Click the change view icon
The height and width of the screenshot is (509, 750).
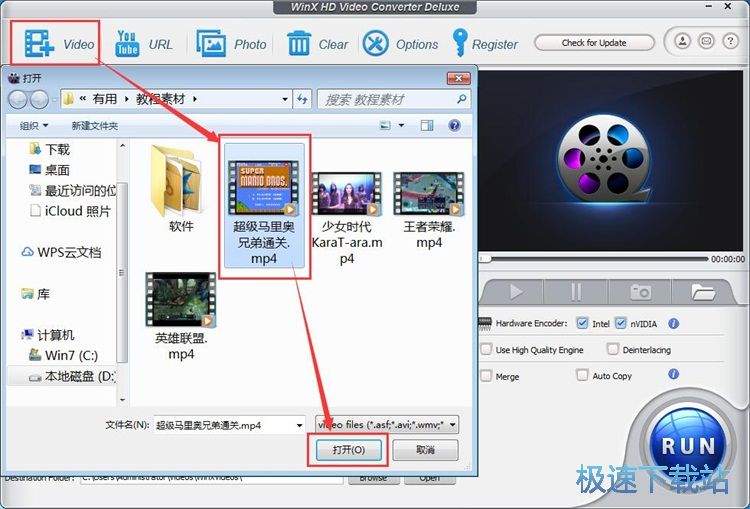point(385,125)
